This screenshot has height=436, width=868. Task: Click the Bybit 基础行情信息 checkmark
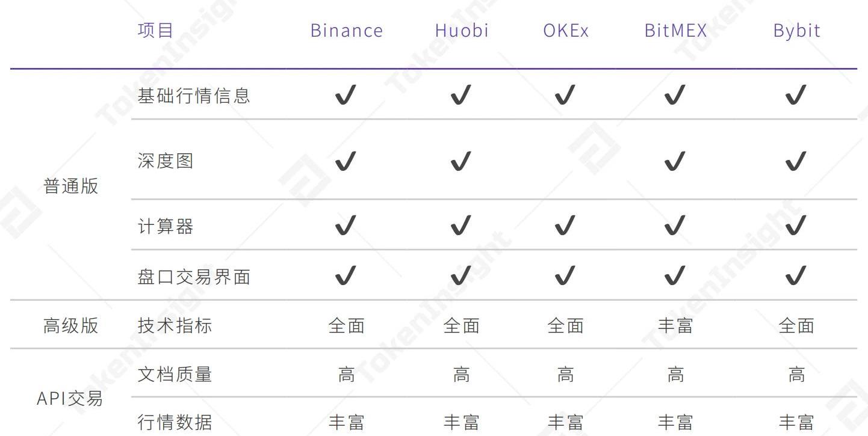click(x=796, y=95)
